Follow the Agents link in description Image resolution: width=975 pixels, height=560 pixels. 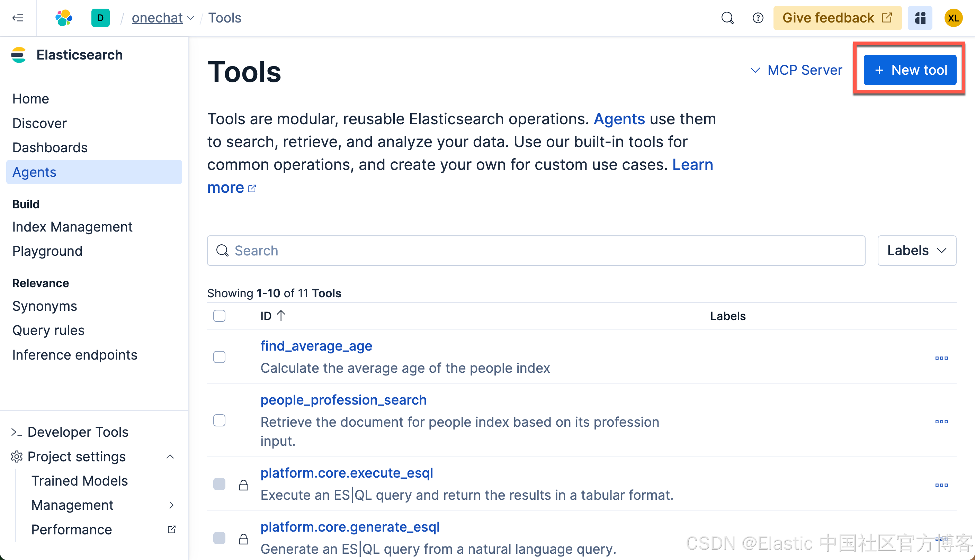(x=619, y=119)
